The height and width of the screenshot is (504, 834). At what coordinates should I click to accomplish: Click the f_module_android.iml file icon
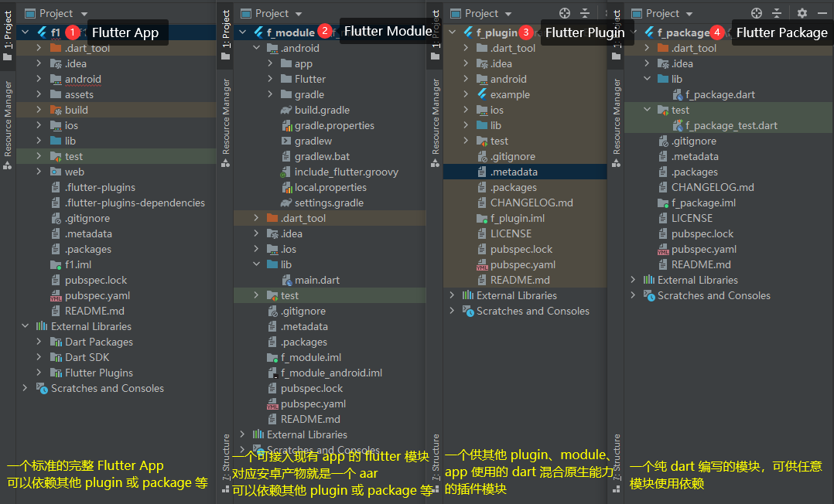click(272, 373)
